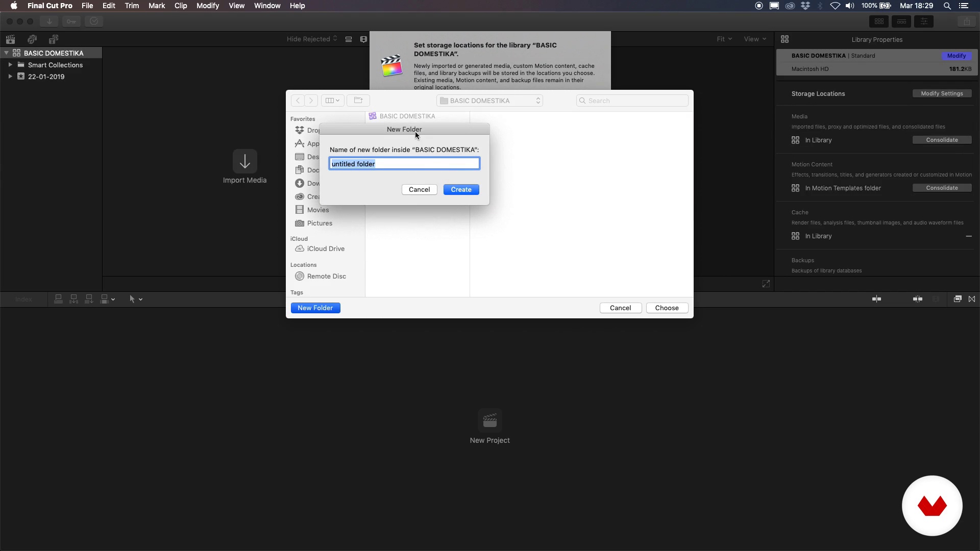Screen dimensions: 980x551
Task: Click insert clip edit icon
Action: [74, 299]
